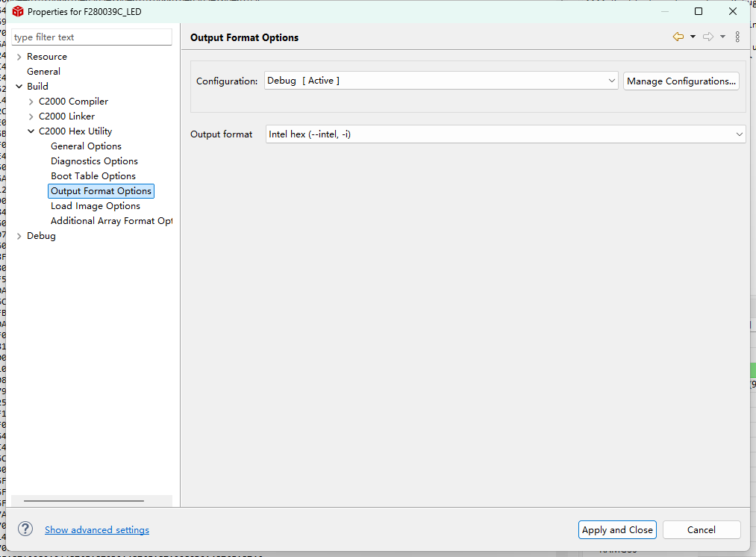Open the Show advanced settings link
Image resolution: width=756 pixels, height=557 pixels.
click(x=97, y=530)
